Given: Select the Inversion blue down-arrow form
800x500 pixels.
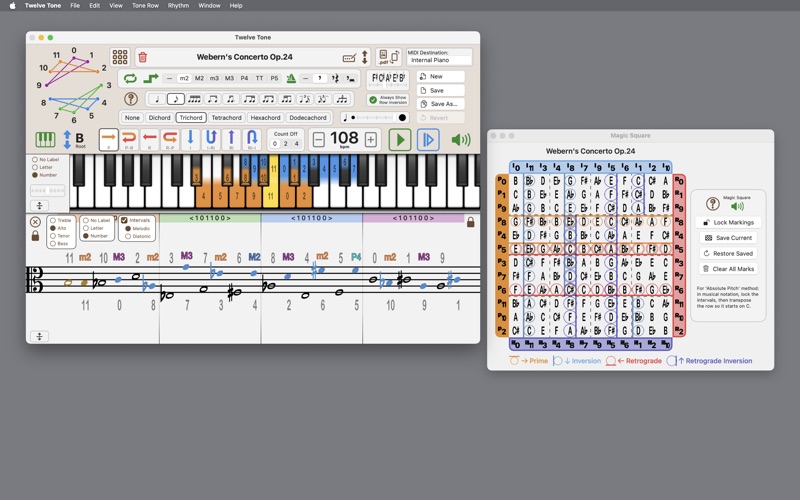Looking at the screenshot, I should pyautogui.click(x=190, y=139).
